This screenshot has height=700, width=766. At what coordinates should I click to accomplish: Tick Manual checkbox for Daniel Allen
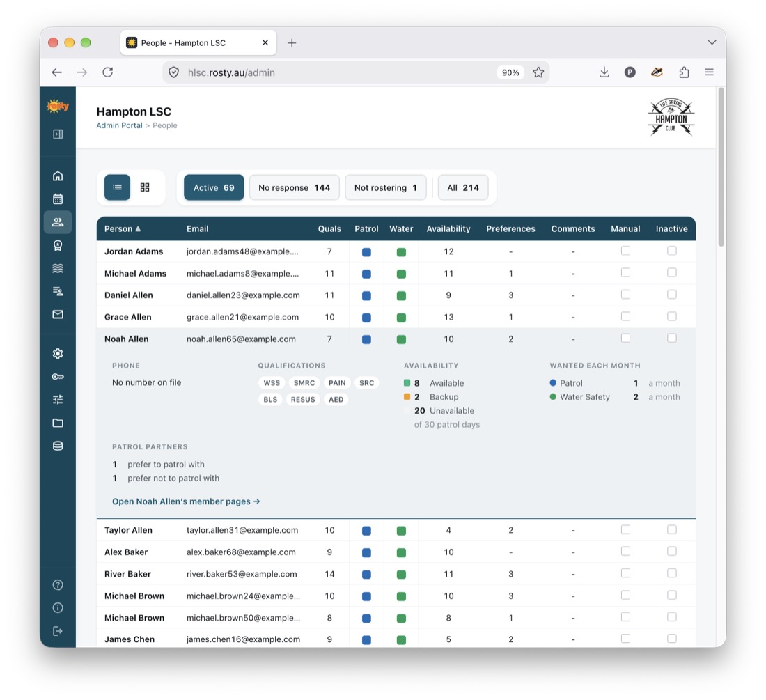(625, 295)
